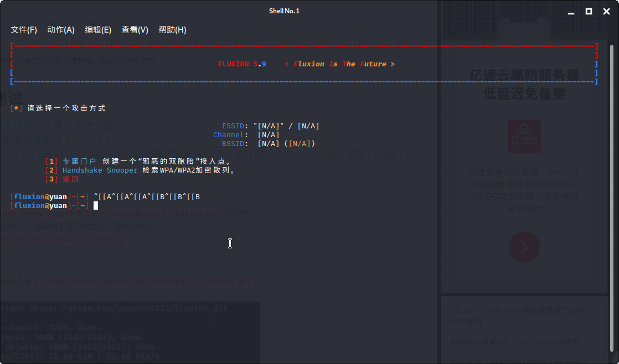The height and width of the screenshot is (364, 619).
Task: Click the 轻轻松松破解wifi article link in background
Action: pyautogui.click(x=515, y=342)
